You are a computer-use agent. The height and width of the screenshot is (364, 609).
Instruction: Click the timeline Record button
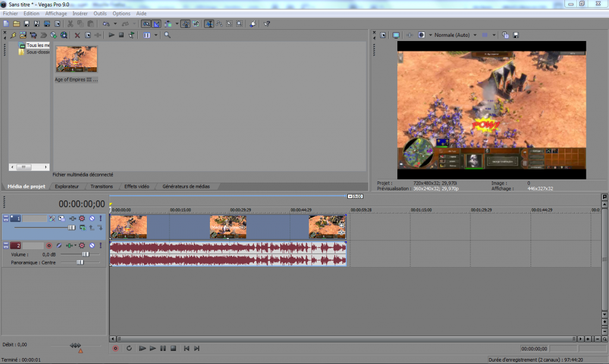(115, 349)
